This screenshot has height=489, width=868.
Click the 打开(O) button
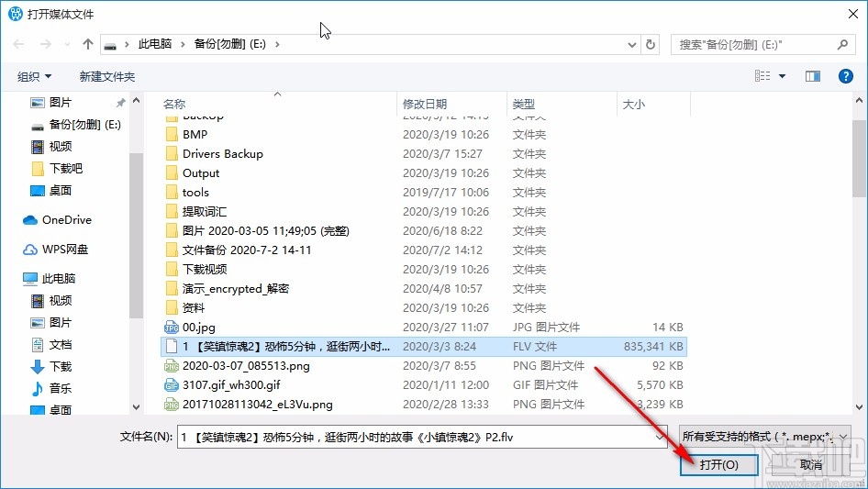719,464
